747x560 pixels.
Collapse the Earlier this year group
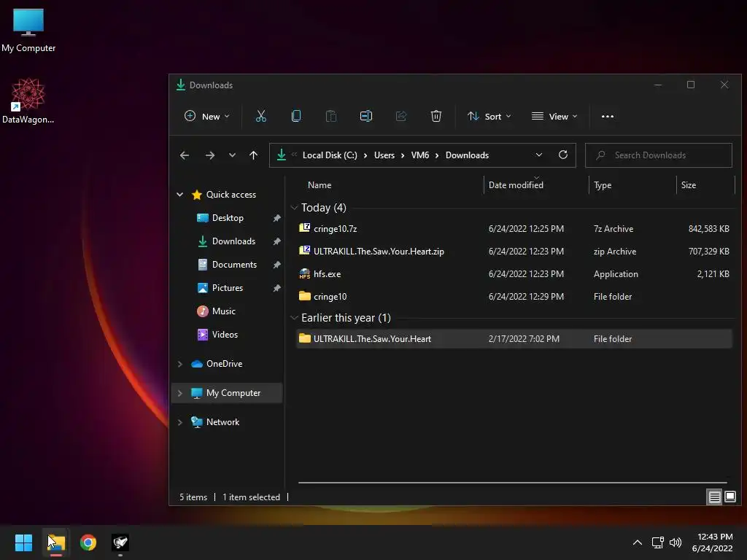[x=295, y=318]
